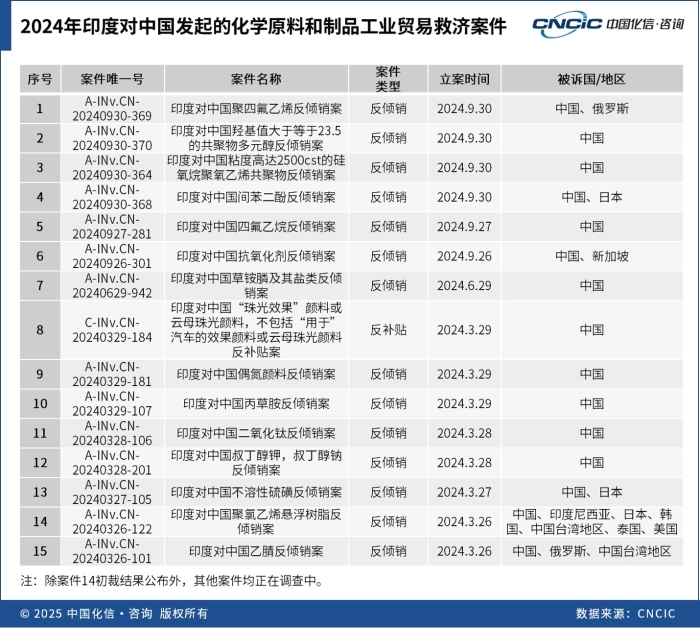Click case number C-INv.CN-20240329-184
Viewport: 700px width, 628px height.
[x=112, y=330]
